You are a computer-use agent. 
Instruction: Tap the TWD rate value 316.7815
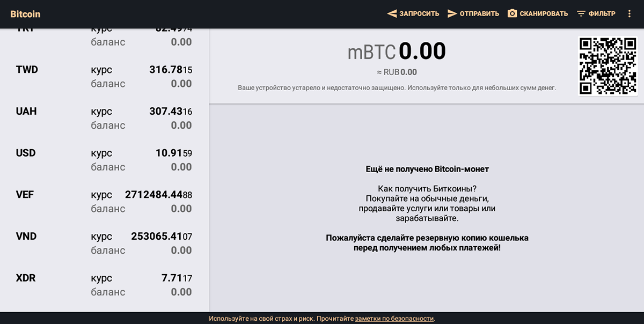click(x=171, y=70)
